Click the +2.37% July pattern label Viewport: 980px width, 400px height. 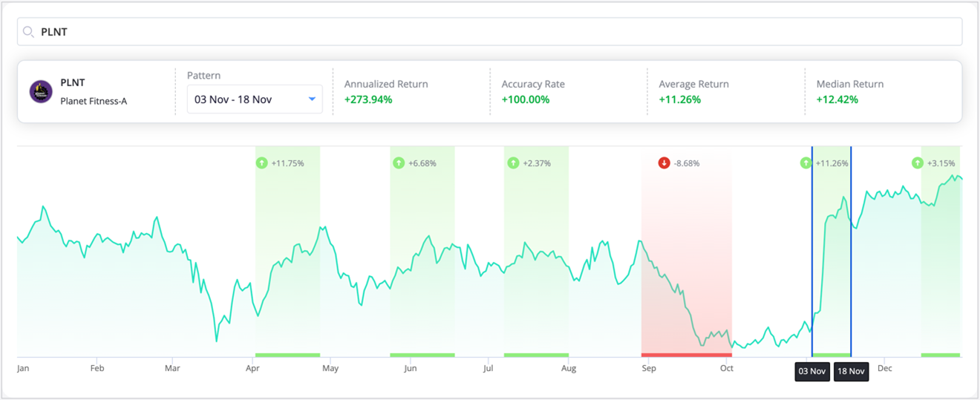tap(537, 163)
